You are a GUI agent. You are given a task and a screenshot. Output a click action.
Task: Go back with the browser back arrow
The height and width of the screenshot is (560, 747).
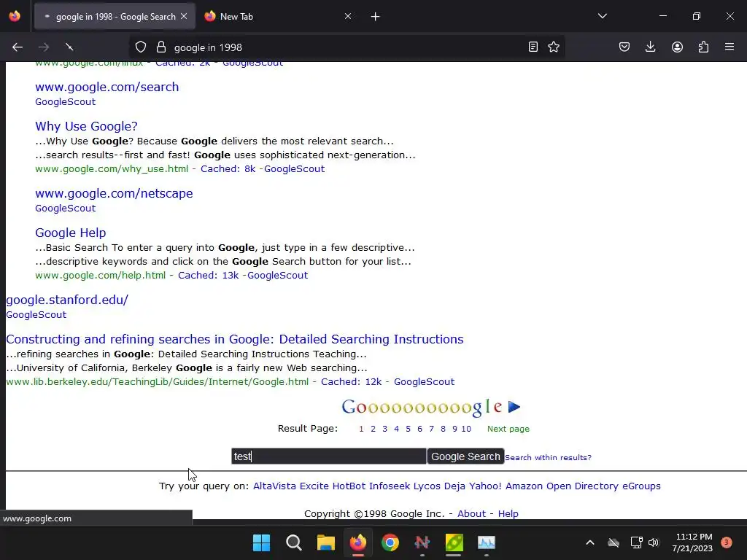coord(18,47)
